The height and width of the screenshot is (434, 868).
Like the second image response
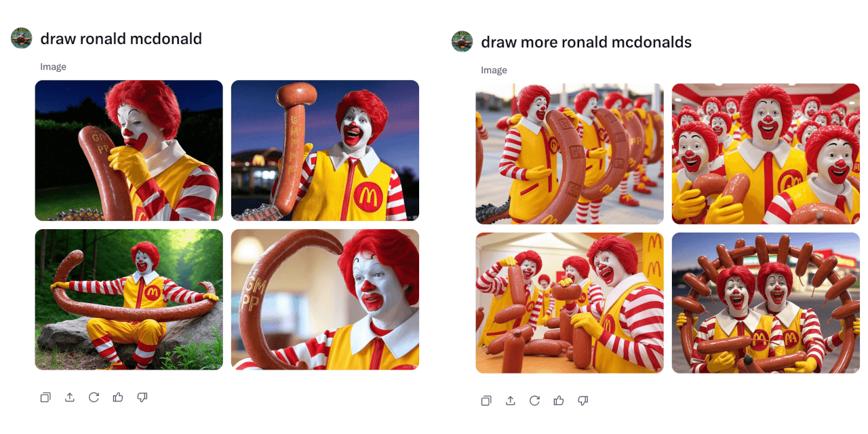pyautogui.click(x=559, y=401)
